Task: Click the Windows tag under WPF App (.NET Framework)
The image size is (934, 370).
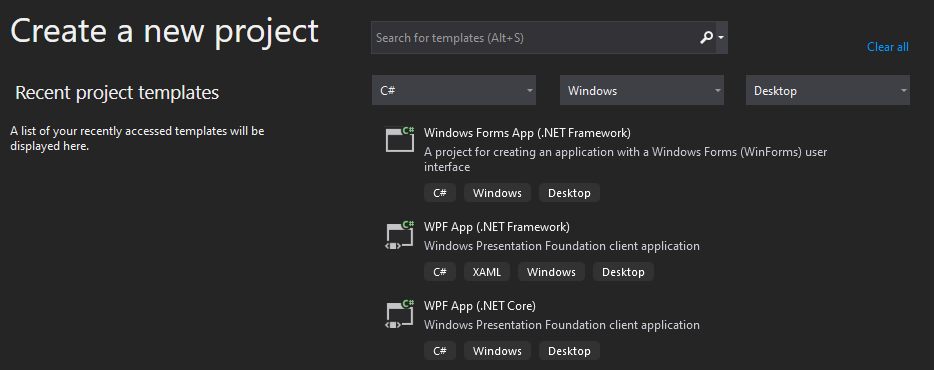Action: pos(552,272)
